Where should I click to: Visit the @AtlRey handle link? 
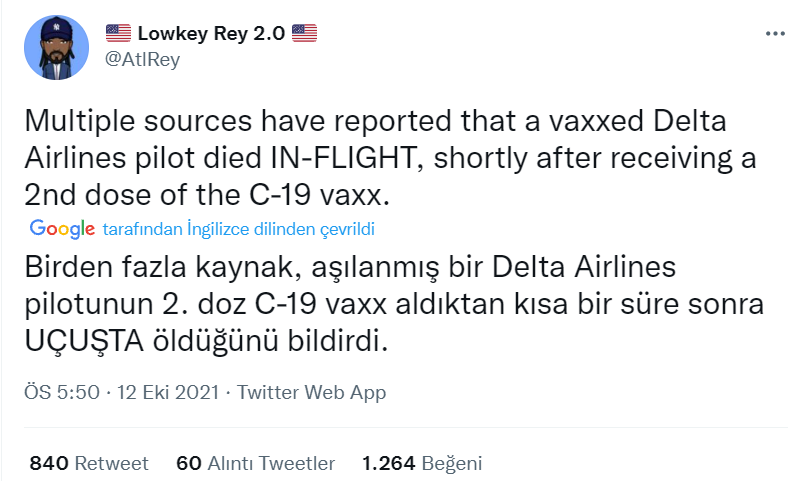click(x=142, y=58)
